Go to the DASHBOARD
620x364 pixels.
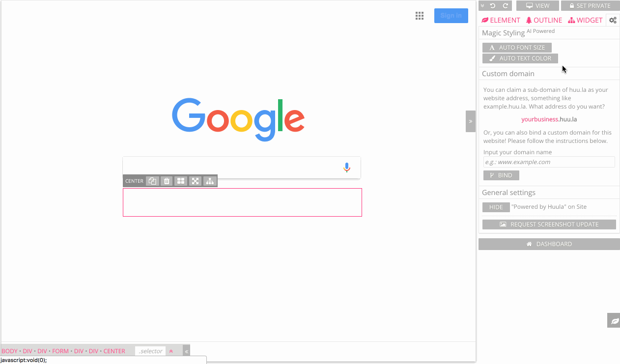tap(549, 244)
